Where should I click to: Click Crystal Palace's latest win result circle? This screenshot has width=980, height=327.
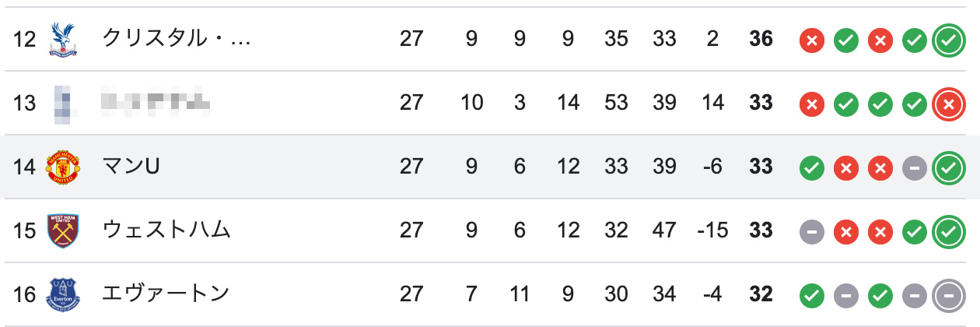pyautogui.click(x=947, y=39)
